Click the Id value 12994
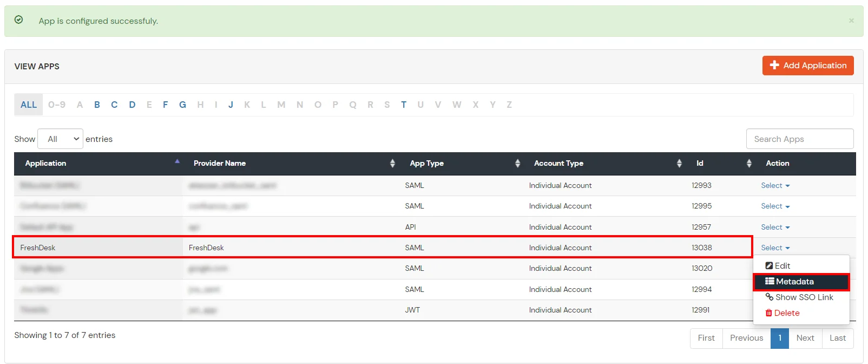 click(702, 289)
